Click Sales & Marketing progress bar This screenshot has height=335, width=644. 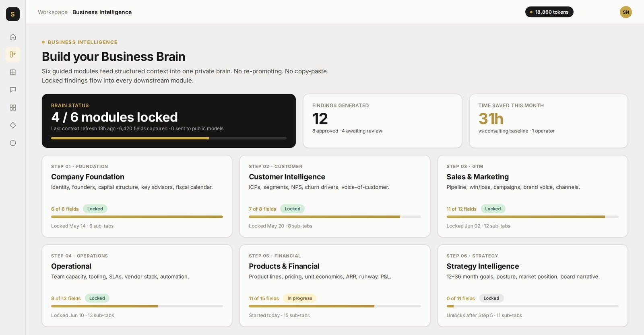click(533, 217)
